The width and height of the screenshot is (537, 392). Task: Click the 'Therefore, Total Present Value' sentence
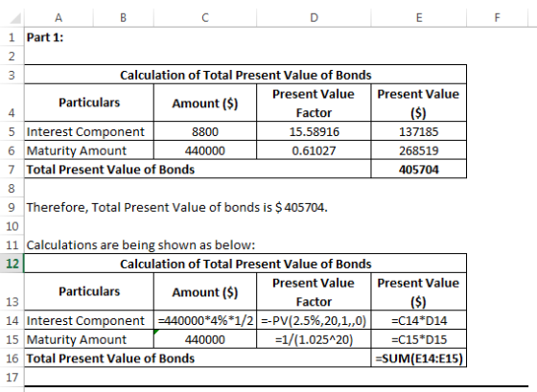pyautogui.click(x=176, y=207)
